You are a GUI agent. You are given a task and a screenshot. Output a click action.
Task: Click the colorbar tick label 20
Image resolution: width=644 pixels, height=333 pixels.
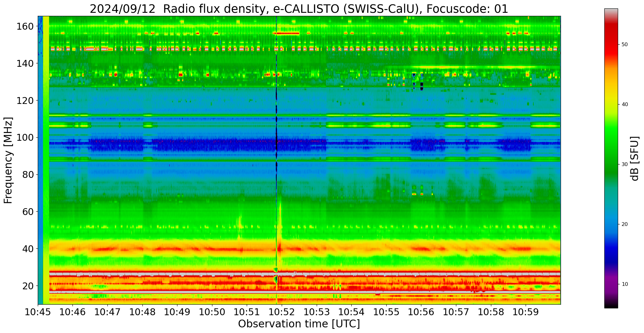625,224
